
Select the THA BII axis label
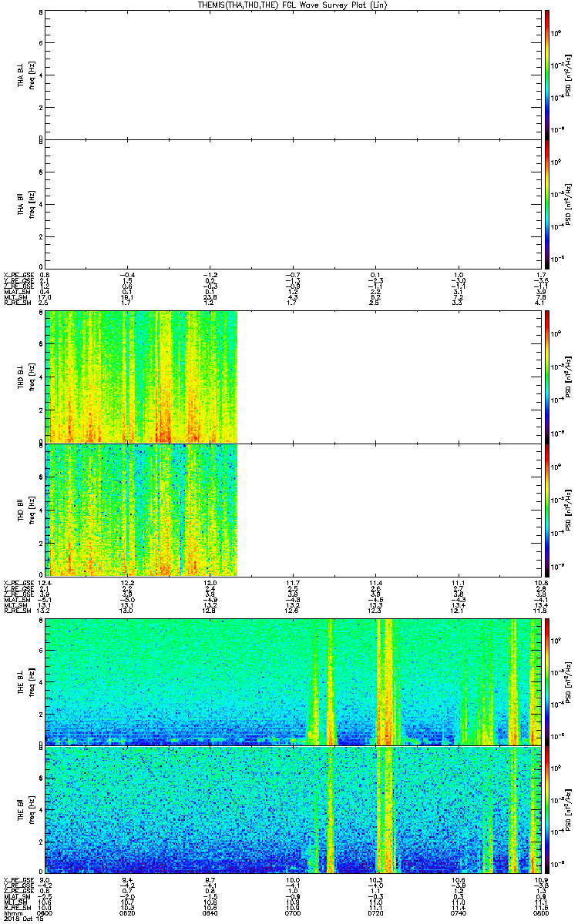click(21, 204)
